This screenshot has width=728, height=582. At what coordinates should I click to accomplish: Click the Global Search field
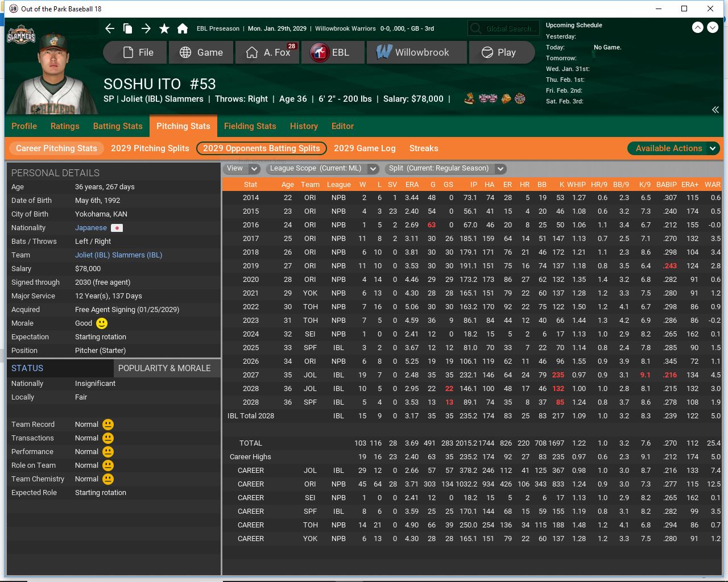coord(502,28)
